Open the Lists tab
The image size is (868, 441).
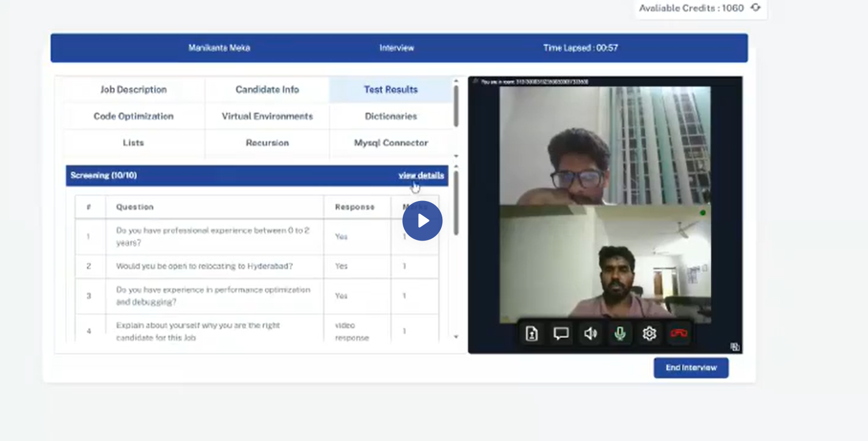pyautogui.click(x=134, y=143)
